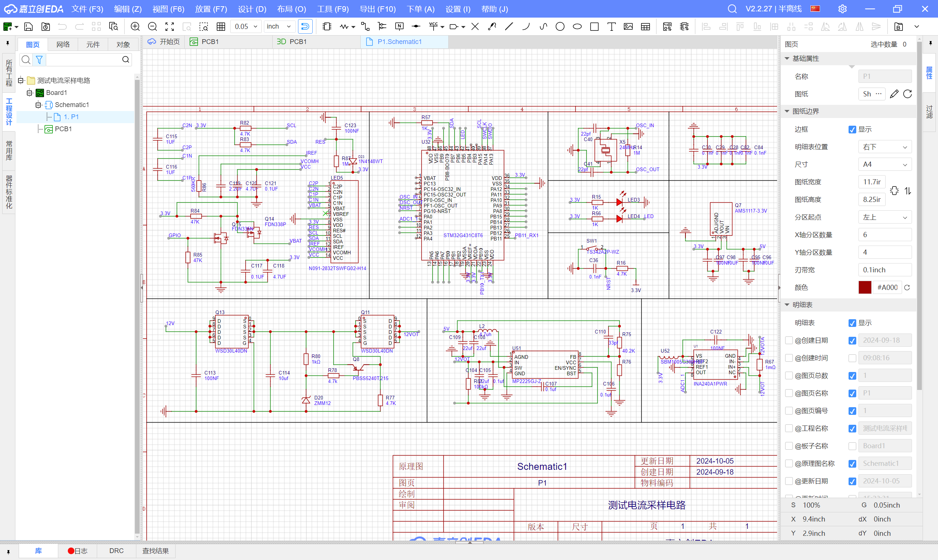Select the no-connect X flag tool
Screen dimensions: 938x560
click(x=475, y=26)
